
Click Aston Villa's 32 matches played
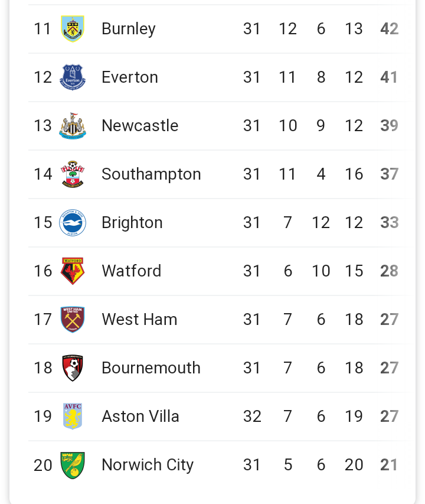point(252,417)
